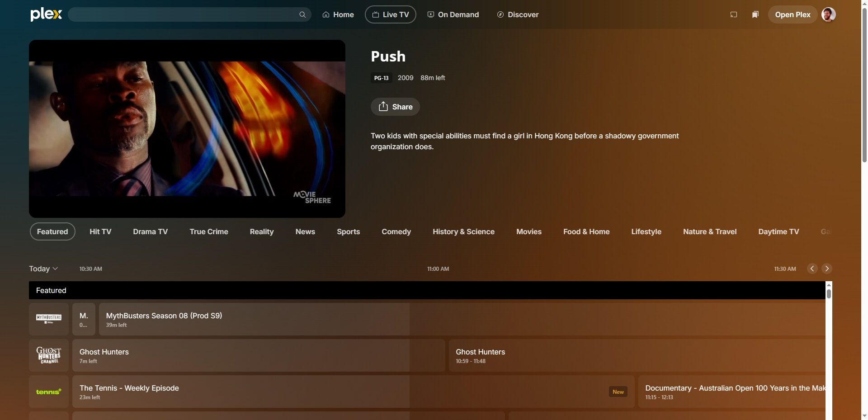
Task: Select the Sports category tab
Action: coord(348,231)
